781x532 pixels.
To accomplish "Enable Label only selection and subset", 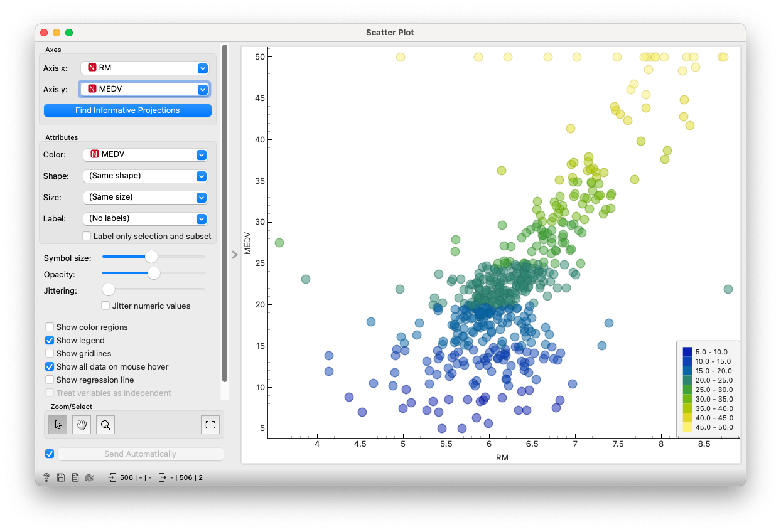I will pos(87,237).
